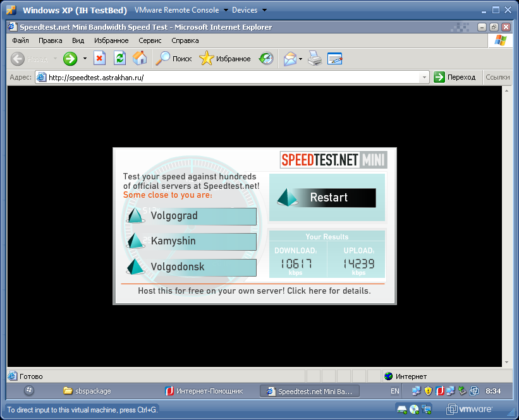
Task: Click the Internet Explorer icon in title bar
Action: pos(13,27)
